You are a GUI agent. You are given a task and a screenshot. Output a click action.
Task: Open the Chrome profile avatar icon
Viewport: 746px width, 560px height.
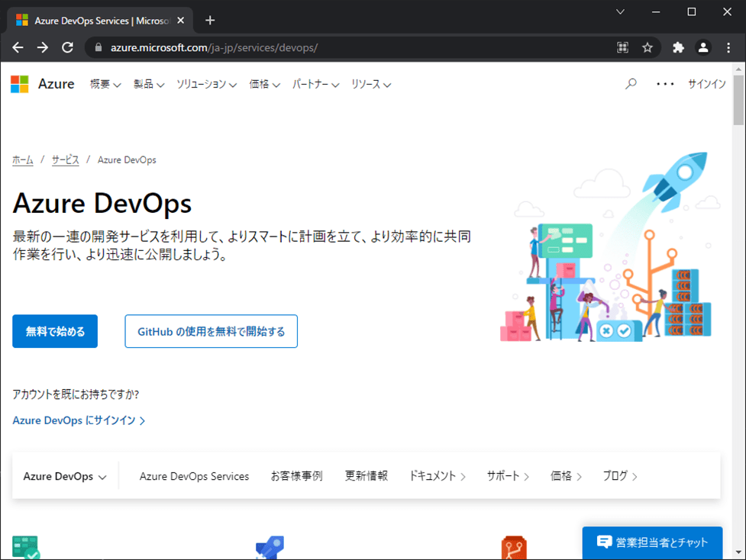point(702,47)
